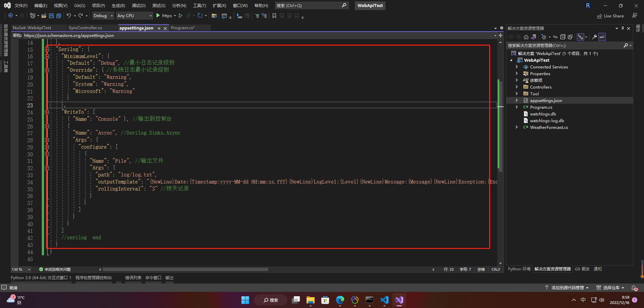Switch to the Git 更改 panel tab
The image size is (644, 308).
(x=582, y=269)
